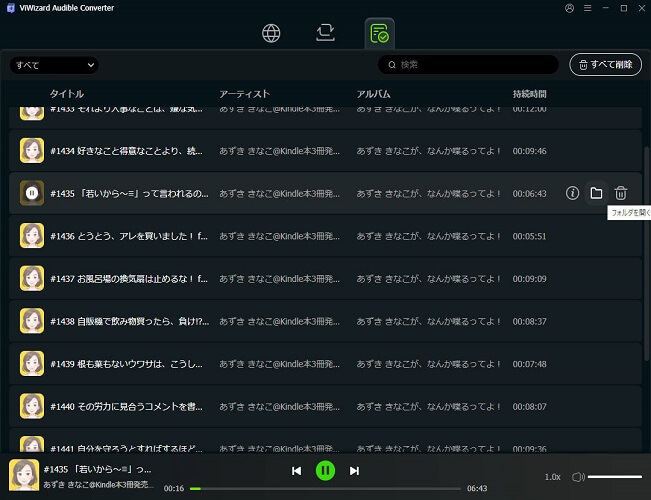This screenshot has width=651, height=500.
Task: Click duration 00:09:46 of track #1434
Action: [529, 151]
